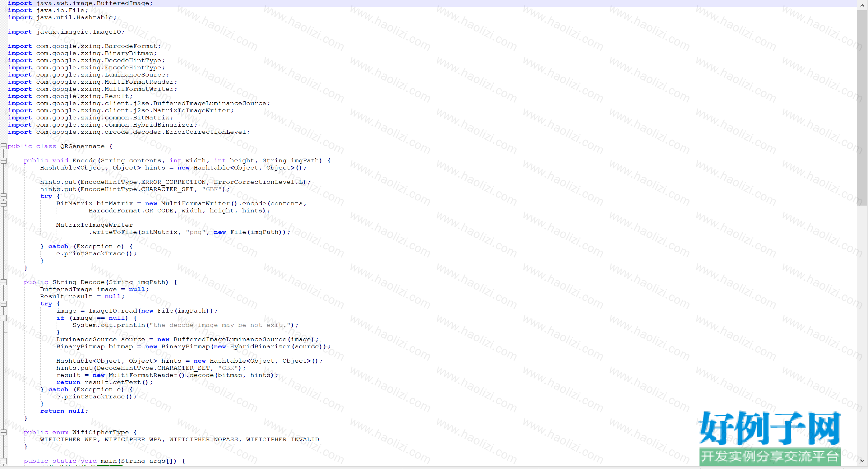Click the MatrixToImageWriter statement line
Image resolution: width=868 pixels, height=469 pixels.
[94, 225]
